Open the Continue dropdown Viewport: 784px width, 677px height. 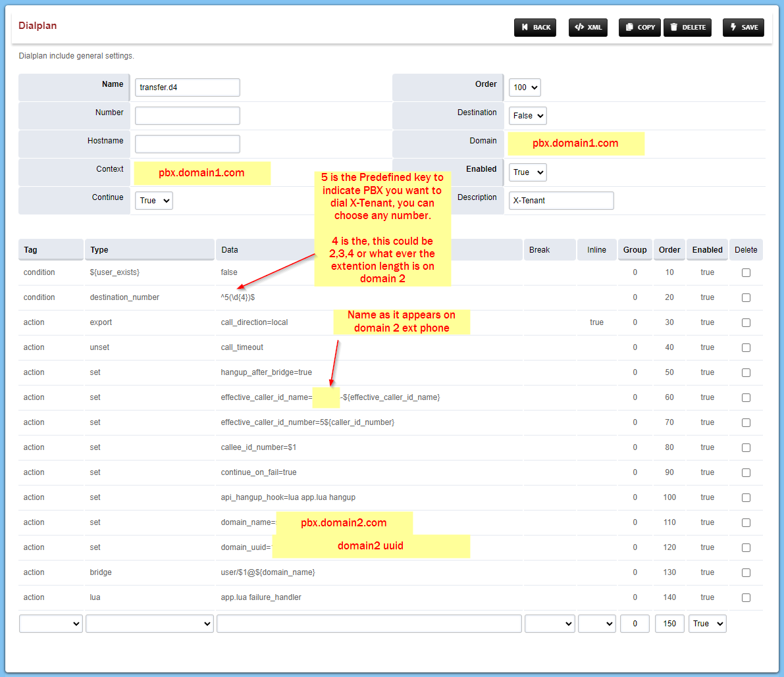click(x=153, y=200)
